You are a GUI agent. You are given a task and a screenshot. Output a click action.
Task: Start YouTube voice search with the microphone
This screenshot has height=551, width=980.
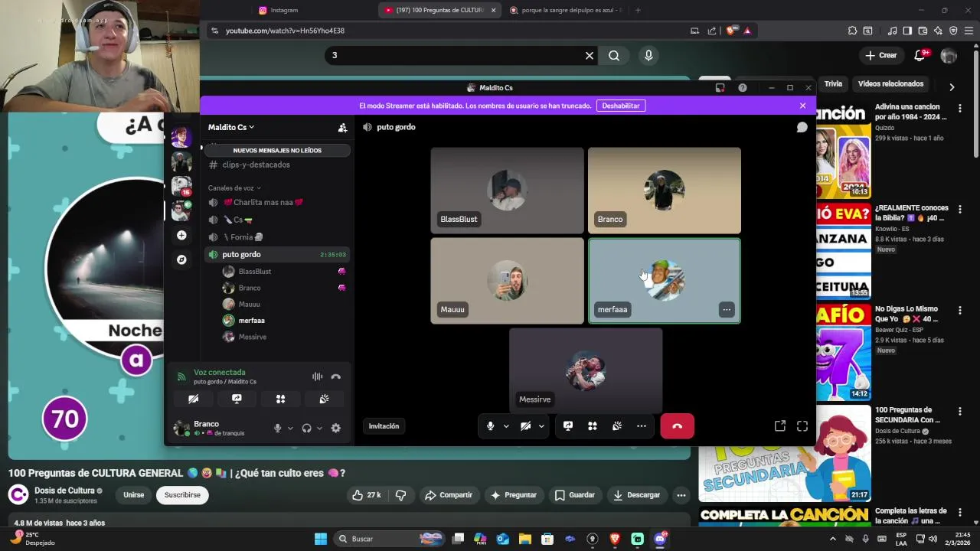coord(648,55)
